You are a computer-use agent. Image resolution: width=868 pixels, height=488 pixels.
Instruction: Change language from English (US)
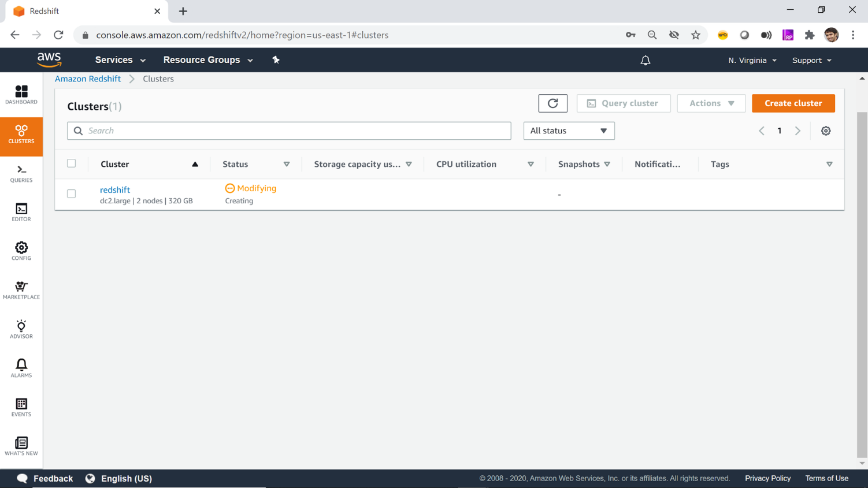click(x=119, y=479)
